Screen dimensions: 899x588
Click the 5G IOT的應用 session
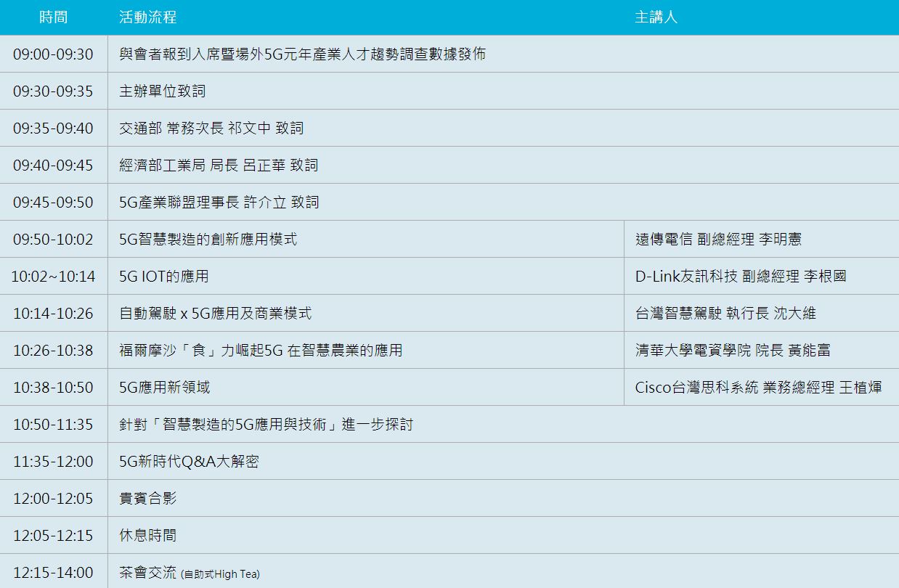click(164, 277)
